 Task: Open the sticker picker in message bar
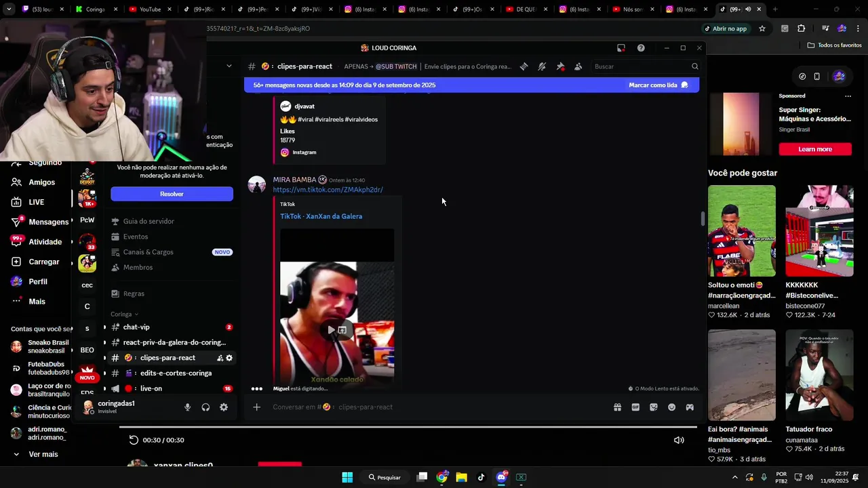654,407
